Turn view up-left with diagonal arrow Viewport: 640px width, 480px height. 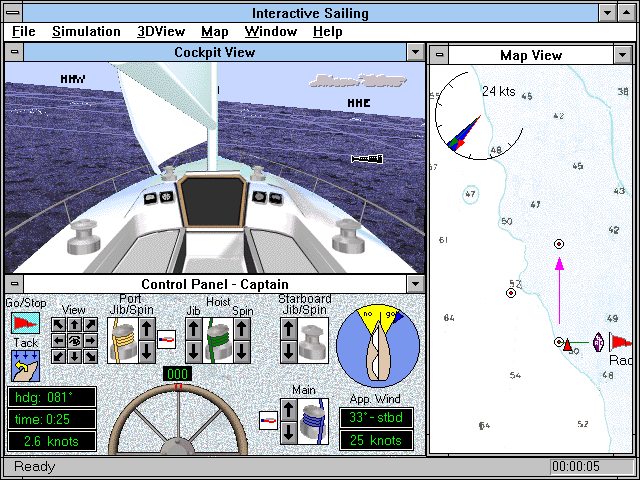[58, 325]
